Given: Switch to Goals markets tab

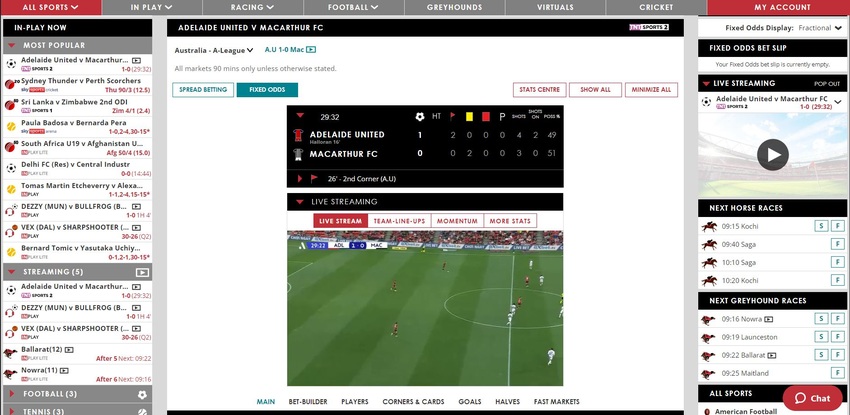Looking at the screenshot, I should click(469, 402).
